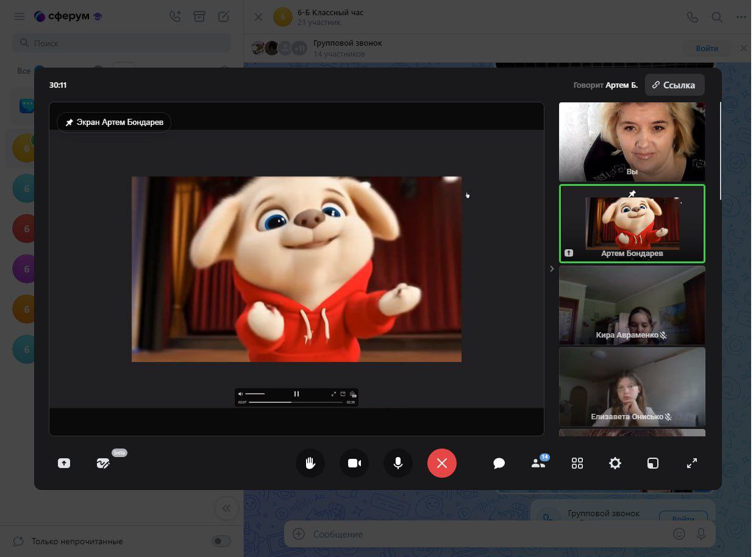This screenshot has width=756, height=557.
Task: Expand the call to fullscreen
Action: tap(692, 463)
